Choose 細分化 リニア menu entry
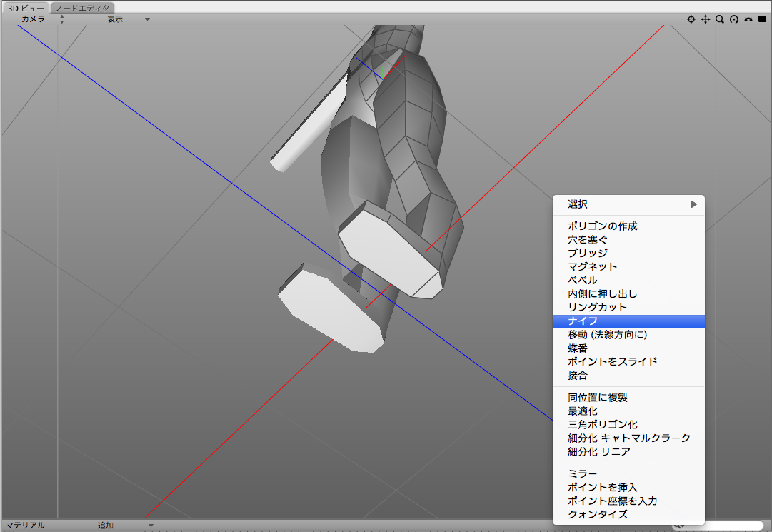The height and width of the screenshot is (532, 772). (x=628, y=452)
